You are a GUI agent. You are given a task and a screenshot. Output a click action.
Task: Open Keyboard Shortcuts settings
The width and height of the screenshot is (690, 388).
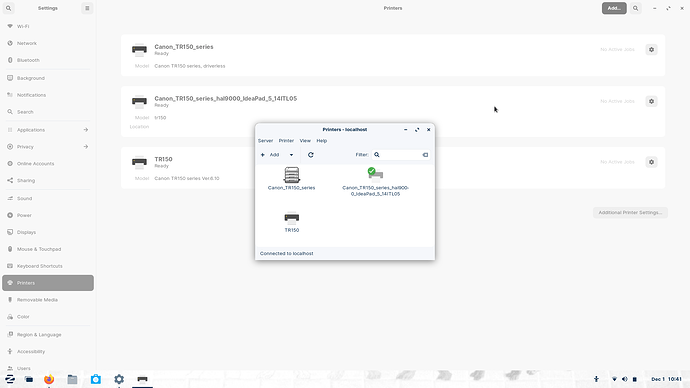48,266
